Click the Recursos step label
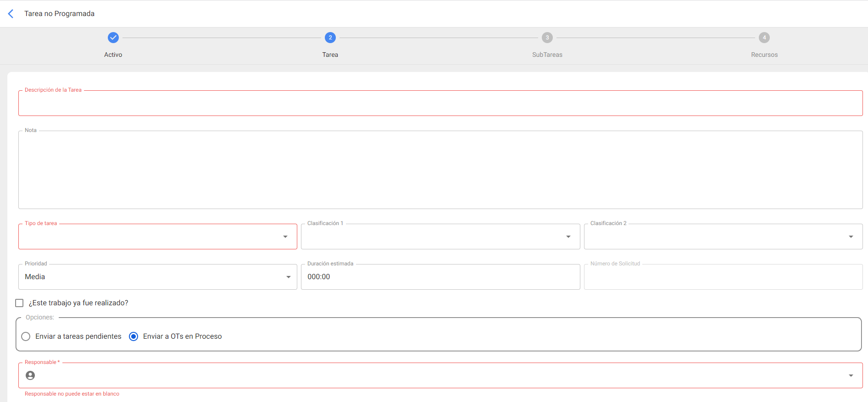Image resolution: width=868 pixels, height=402 pixels. (764, 55)
